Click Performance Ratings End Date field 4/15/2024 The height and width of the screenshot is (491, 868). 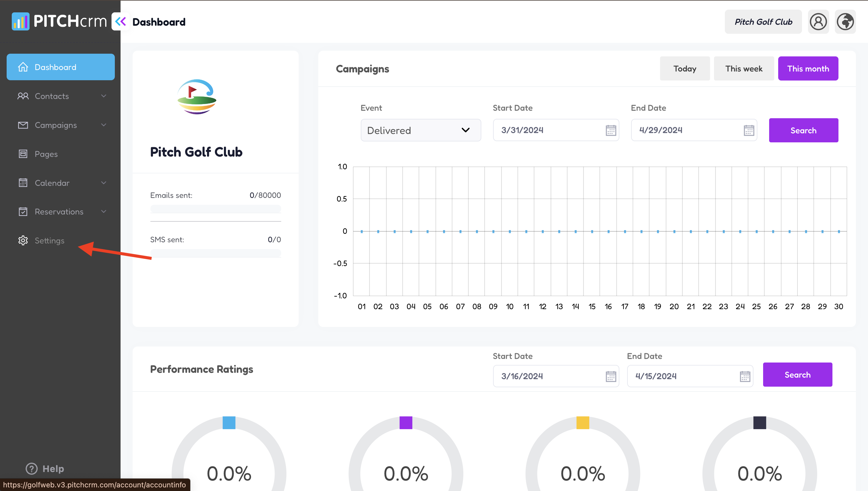click(x=690, y=376)
